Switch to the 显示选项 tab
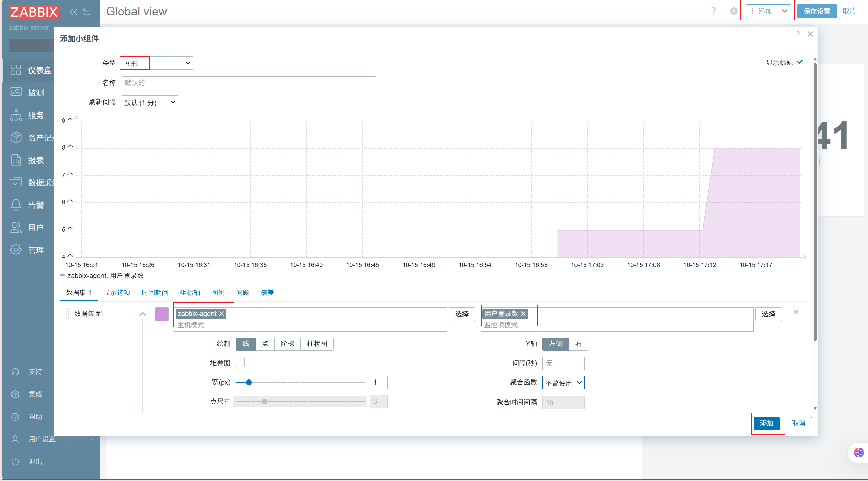Viewport: 868px width, 481px height. [x=117, y=292]
